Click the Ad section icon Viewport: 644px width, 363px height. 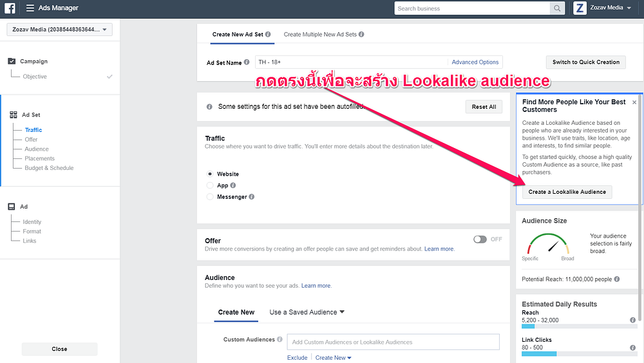coord(12,207)
